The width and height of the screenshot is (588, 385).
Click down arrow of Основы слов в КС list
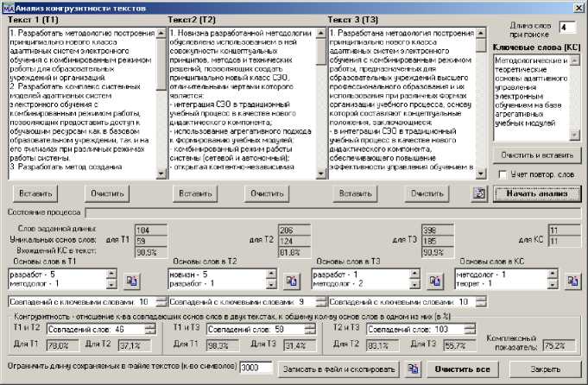point(553,285)
